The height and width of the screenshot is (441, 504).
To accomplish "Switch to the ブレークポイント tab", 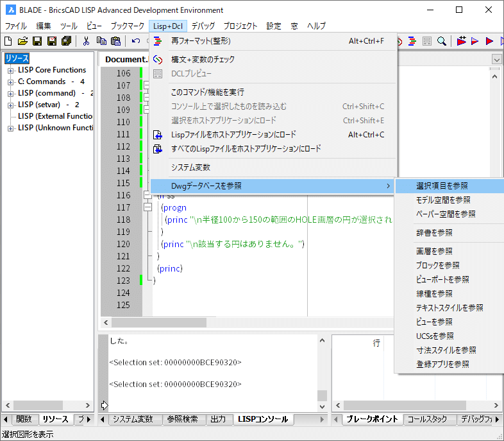I will pyautogui.click(x=372, y=419).
